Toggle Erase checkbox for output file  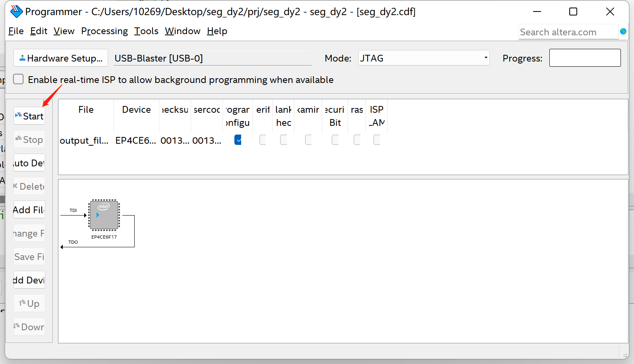tap(357, 140)
